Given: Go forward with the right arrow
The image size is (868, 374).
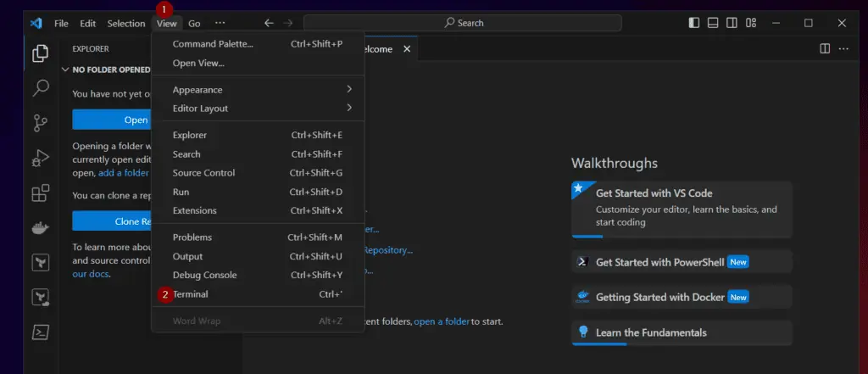Looking at the screenshot, I should tap(288, 23).
